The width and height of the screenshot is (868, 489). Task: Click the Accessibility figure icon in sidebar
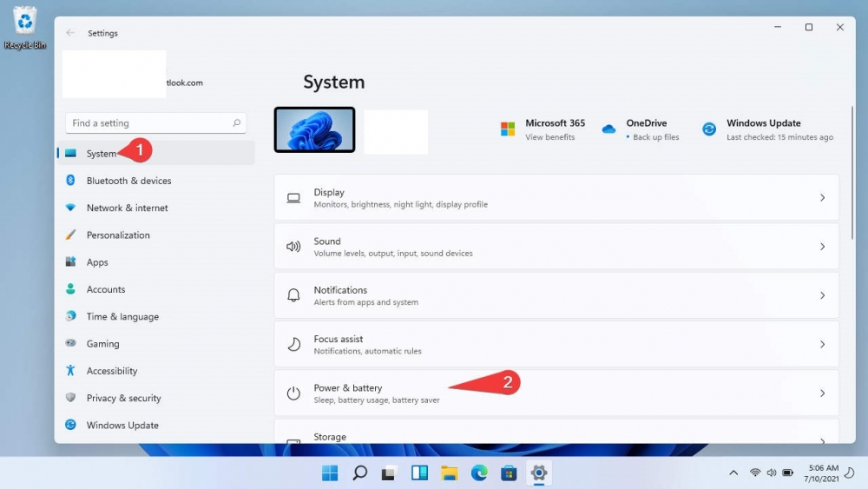(70, 371)
